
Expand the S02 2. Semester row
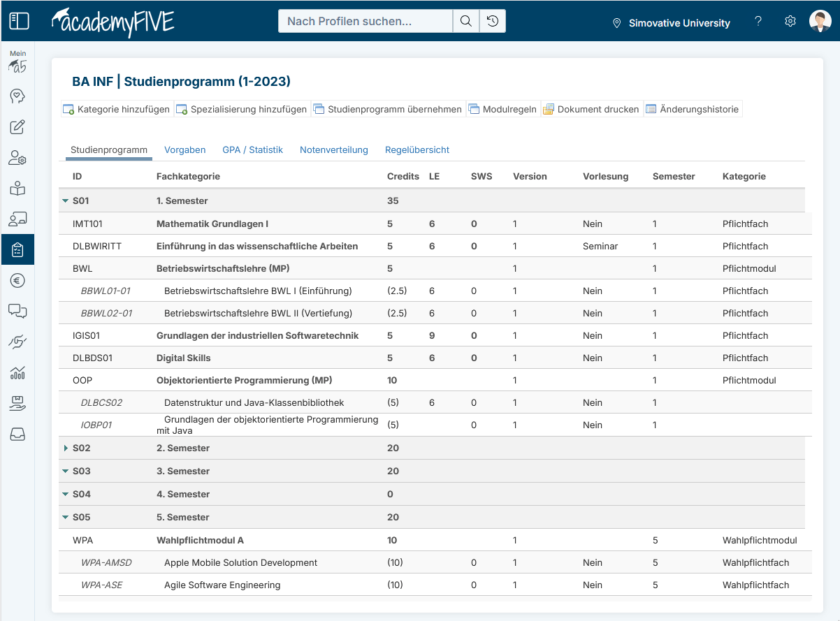point(66,448)
